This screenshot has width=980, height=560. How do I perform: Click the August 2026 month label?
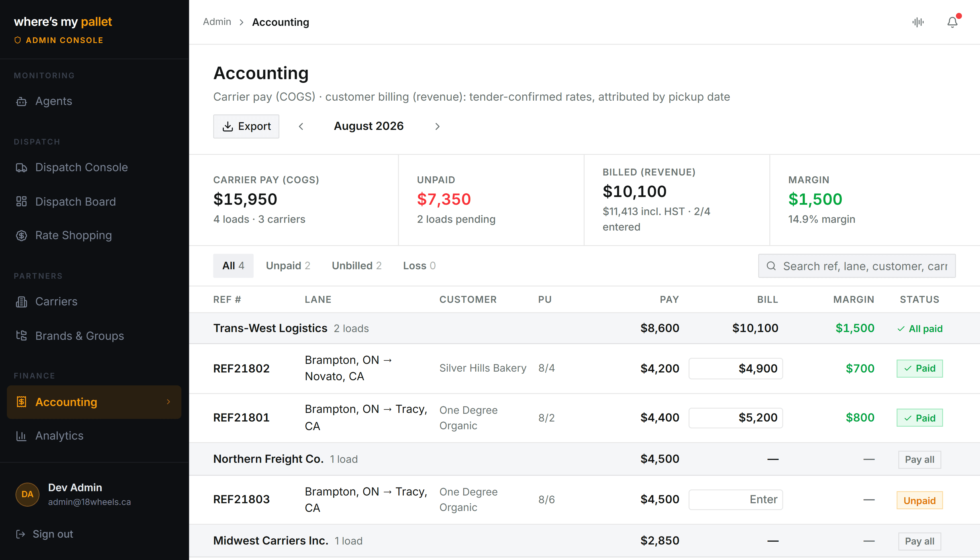(x=369, y=126)
